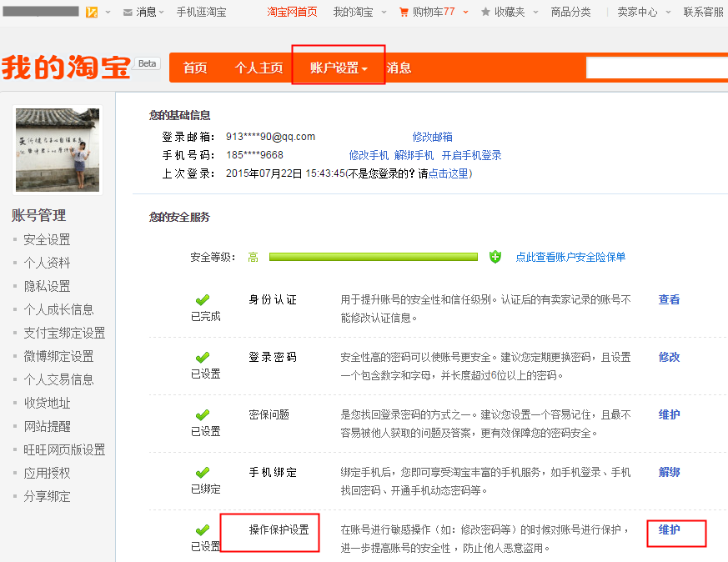The width and height of the screenshot is (728, 562).
Task: Expand the 卖家中心 dropdown arrow
Action: click(x=668, y=13)
